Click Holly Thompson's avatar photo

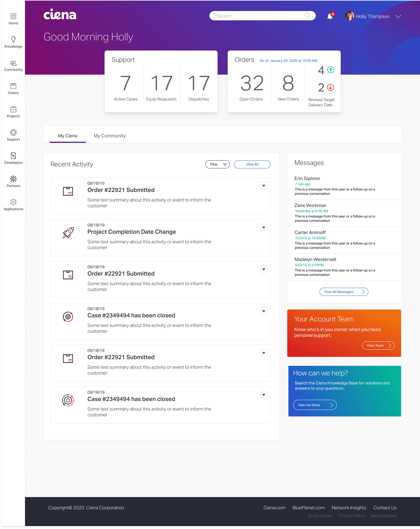point(349,16)
